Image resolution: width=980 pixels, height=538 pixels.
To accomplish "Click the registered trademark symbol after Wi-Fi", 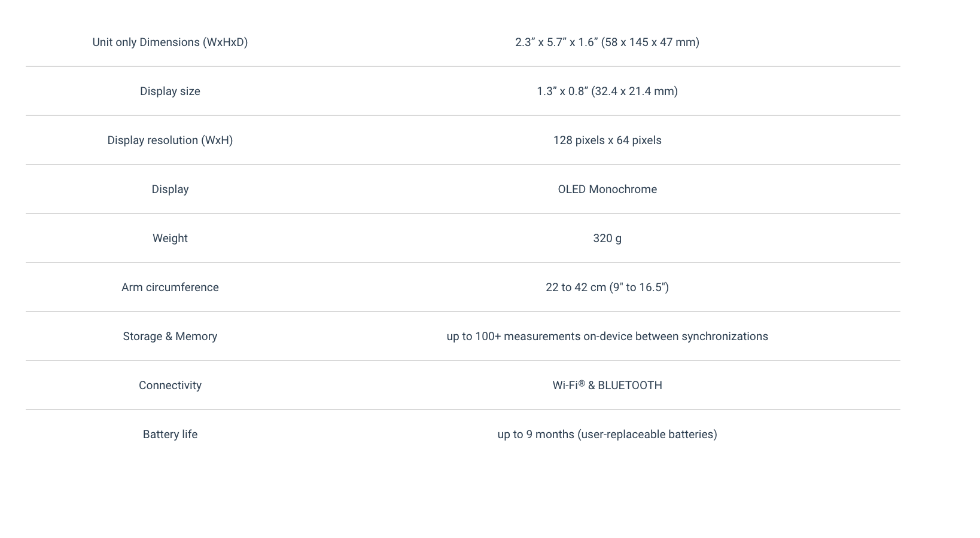I will pos(582,384).
